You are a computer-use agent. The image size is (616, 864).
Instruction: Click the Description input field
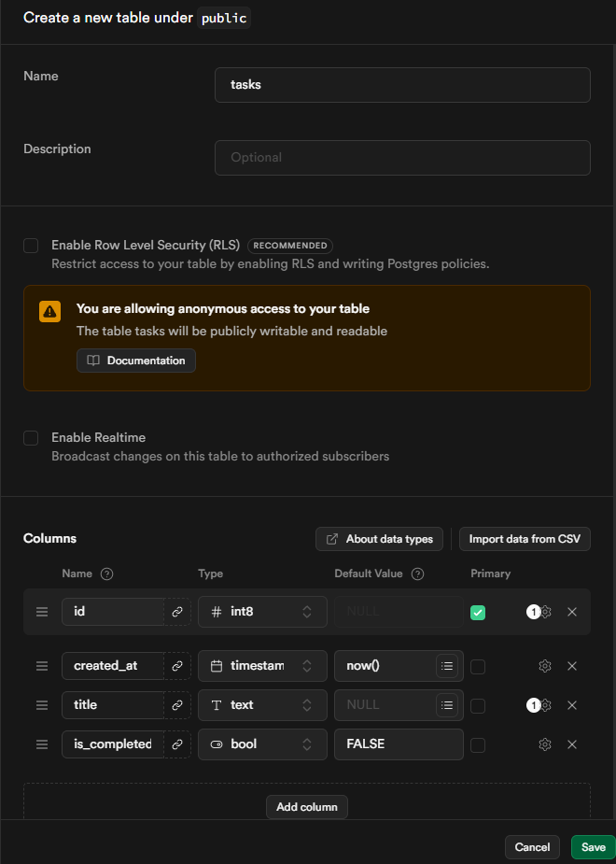pos(402,158)
